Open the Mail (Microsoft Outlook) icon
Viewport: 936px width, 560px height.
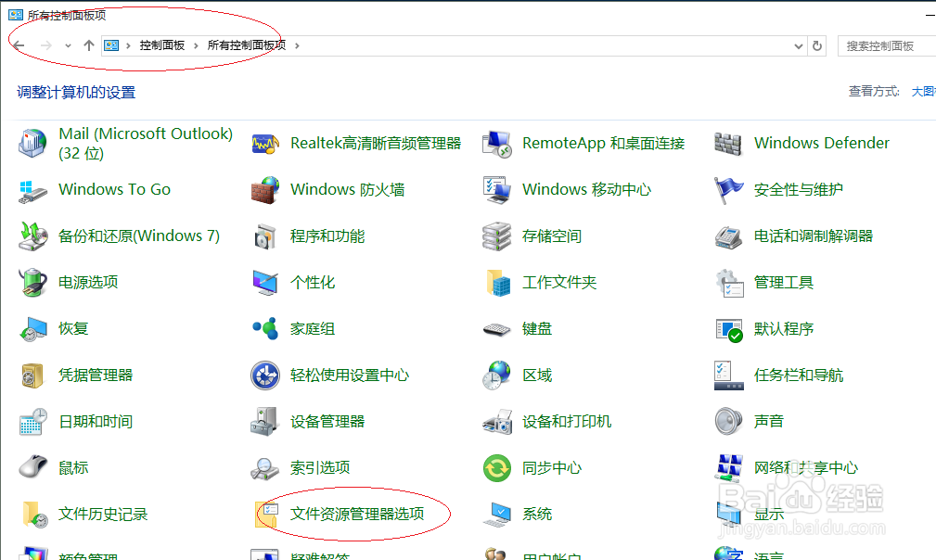(32, 143)
